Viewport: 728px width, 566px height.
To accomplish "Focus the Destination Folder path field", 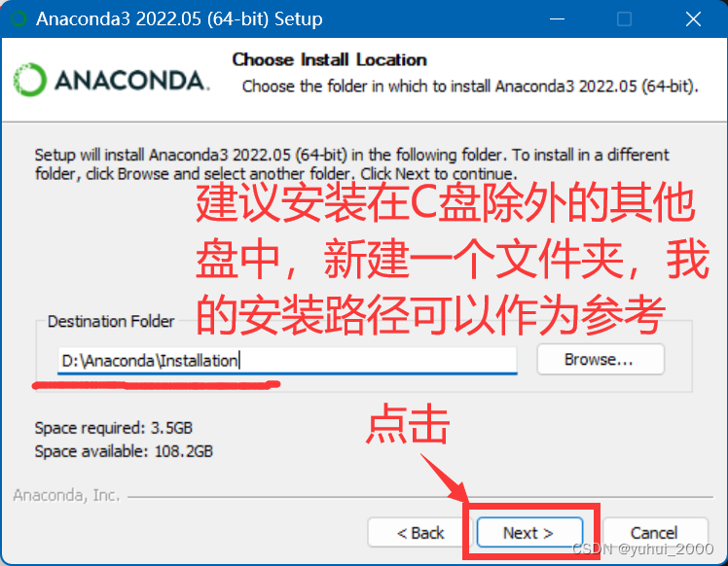I will pos(287,360).
